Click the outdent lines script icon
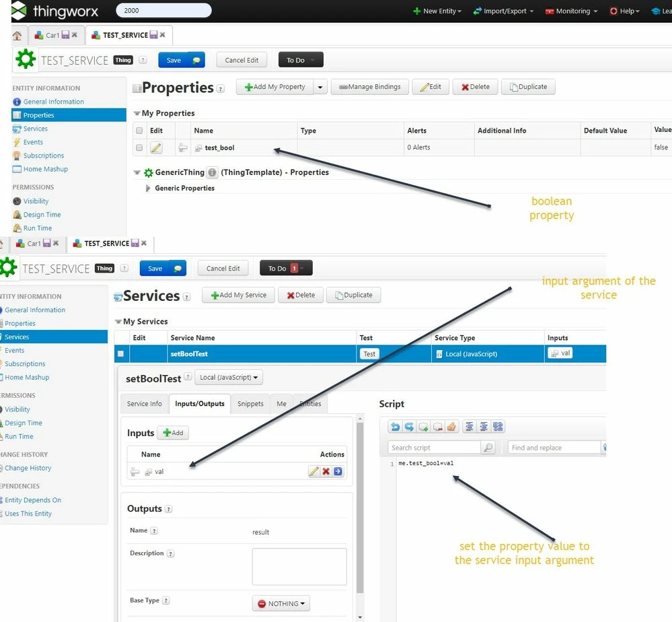The height and width of the screenshot is (622, 672). (x=470, y=426)
